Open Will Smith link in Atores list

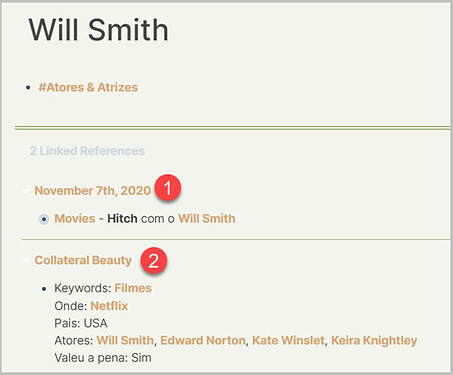(x=125, y=340)
